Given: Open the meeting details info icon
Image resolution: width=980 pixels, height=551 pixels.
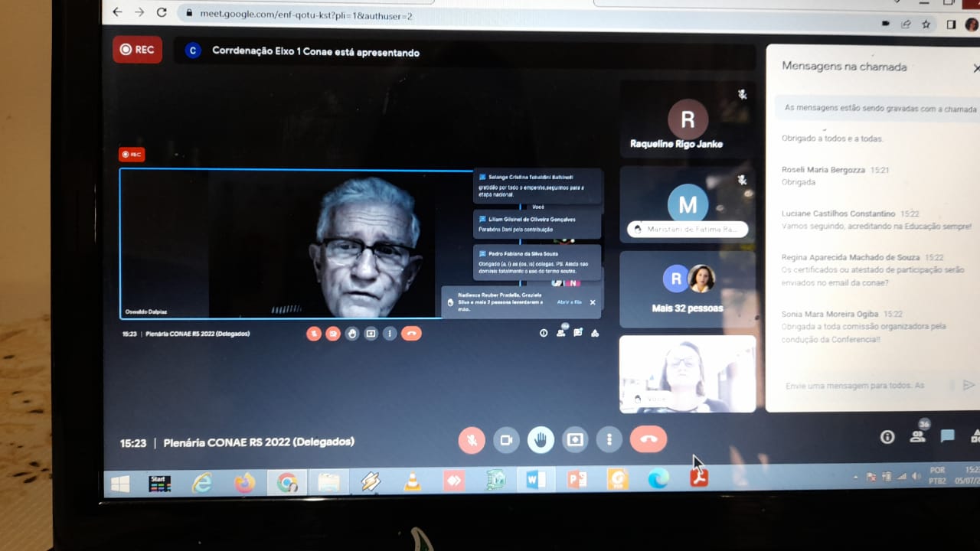Looking at the screenshot, I should click(887, 437).
